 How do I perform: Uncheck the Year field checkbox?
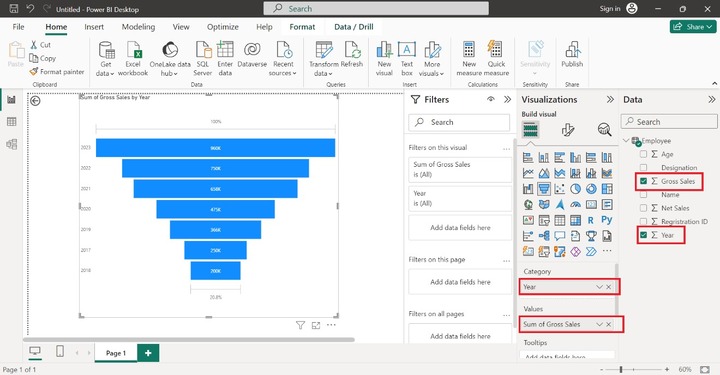[x=643, y=235]
